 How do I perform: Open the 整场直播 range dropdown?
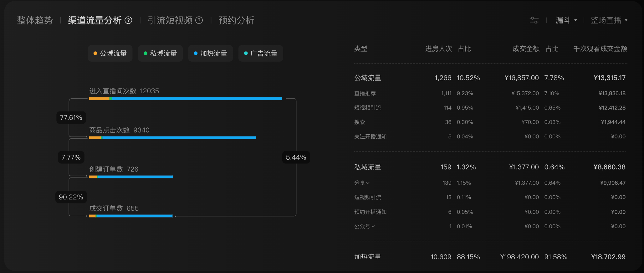(x=609, y=20)
